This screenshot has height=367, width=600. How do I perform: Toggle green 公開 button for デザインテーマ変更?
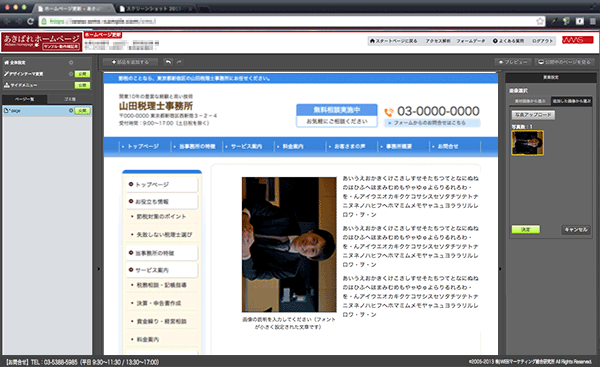coord(82,74)
